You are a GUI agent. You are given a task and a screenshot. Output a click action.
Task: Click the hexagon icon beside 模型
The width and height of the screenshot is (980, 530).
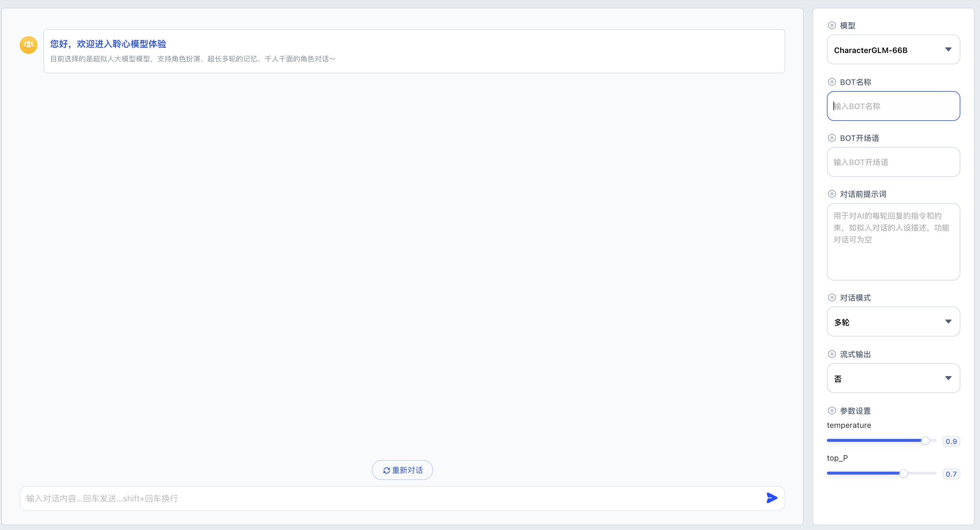point(832,26)
